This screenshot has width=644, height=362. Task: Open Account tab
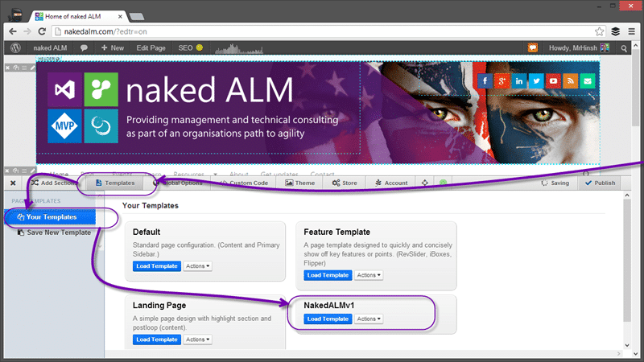click(391, 183)
